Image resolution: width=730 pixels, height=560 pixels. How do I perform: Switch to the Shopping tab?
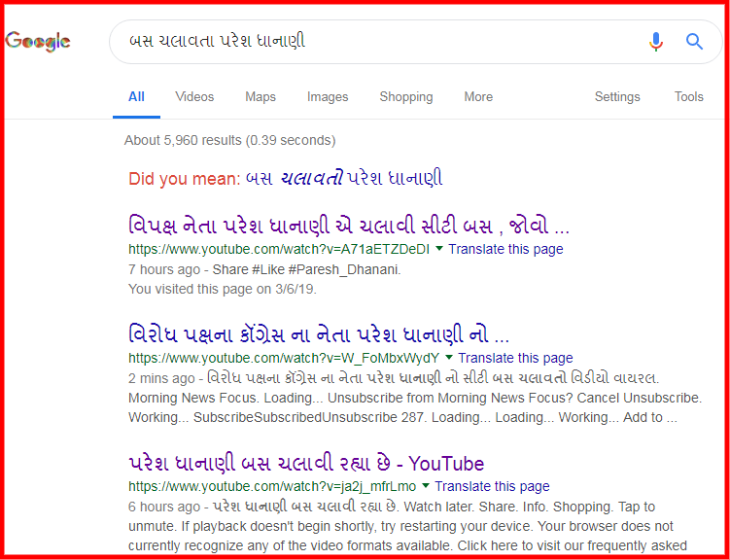pyautogui.click(x=406, y=97)
